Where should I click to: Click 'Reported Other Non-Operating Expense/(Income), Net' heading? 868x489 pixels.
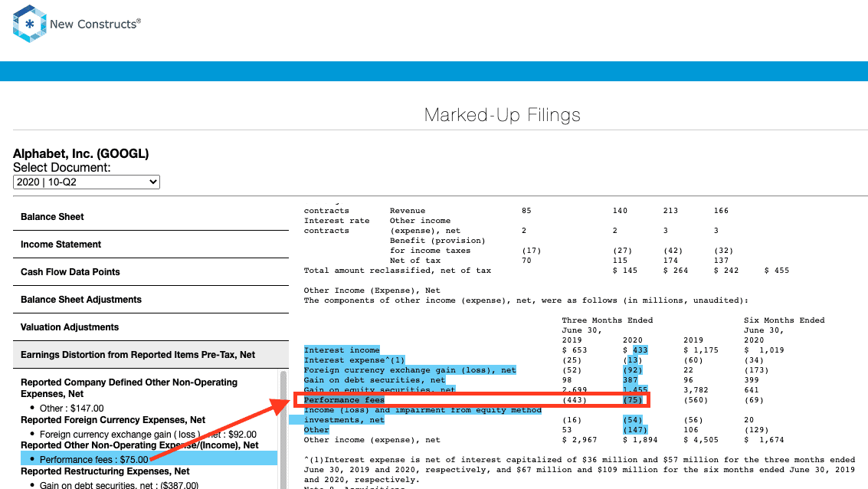139,445
